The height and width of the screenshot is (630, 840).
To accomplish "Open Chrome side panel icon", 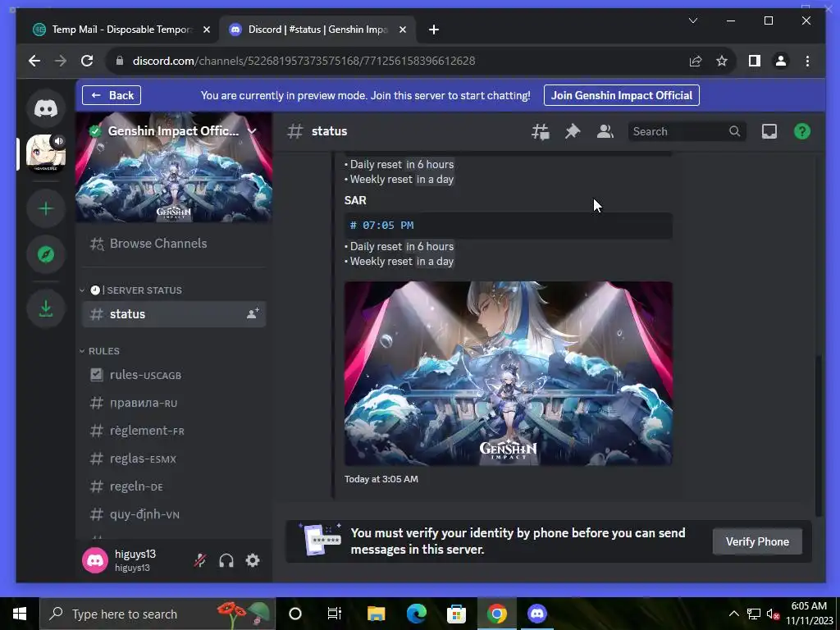I will click(755, 61).
